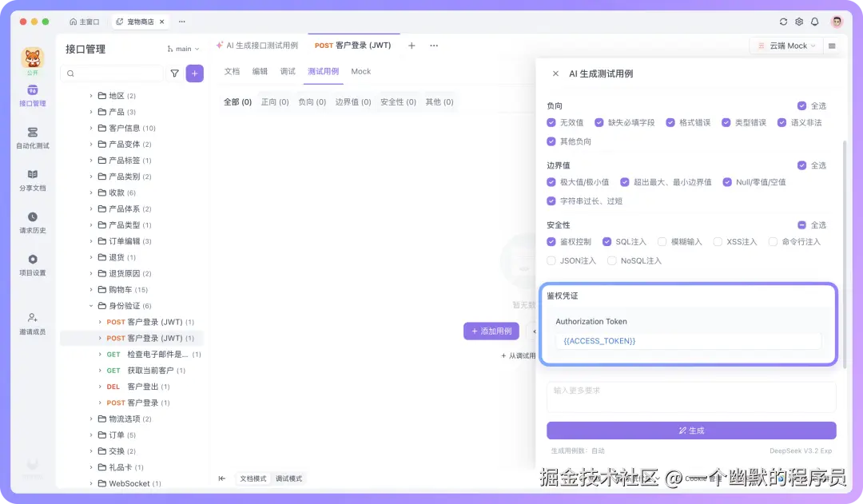Open the main branch dropdown

(183, 48)
